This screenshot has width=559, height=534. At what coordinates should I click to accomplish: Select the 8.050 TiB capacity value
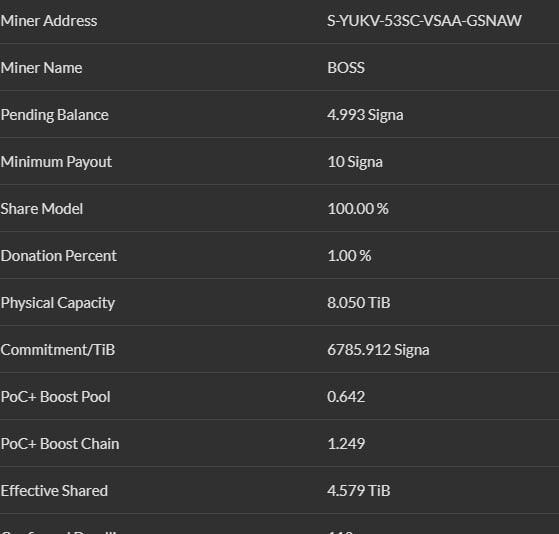click(x=359, y=303)
